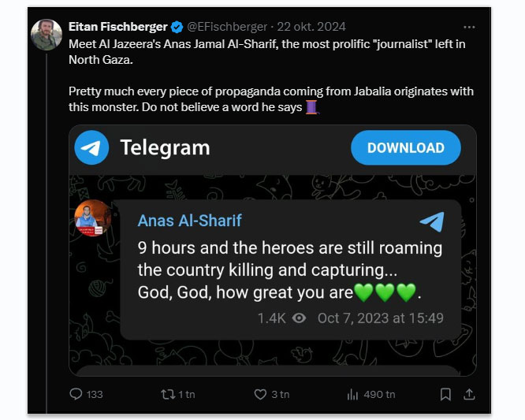The image size is (525, 420).
Task: Share the post via share icon
Action: coord(469,393)
